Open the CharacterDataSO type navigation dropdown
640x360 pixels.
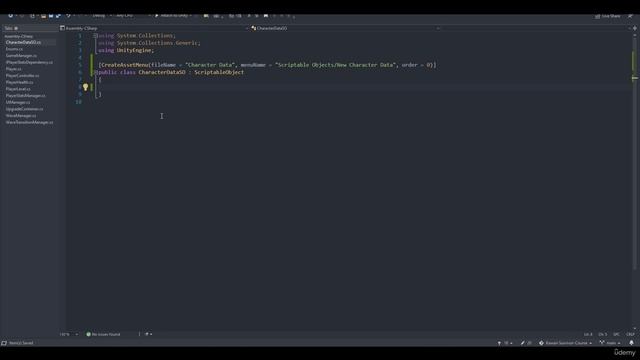pos(345,28)
